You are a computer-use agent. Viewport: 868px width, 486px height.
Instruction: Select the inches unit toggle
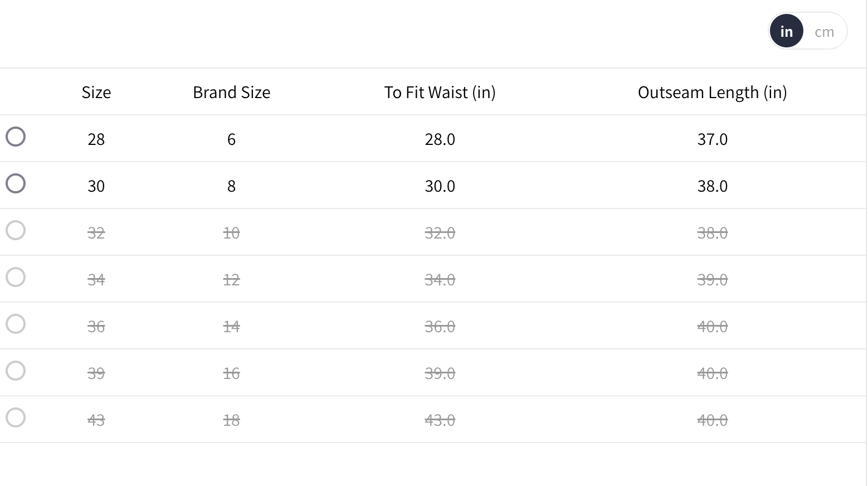pos(786,31)
